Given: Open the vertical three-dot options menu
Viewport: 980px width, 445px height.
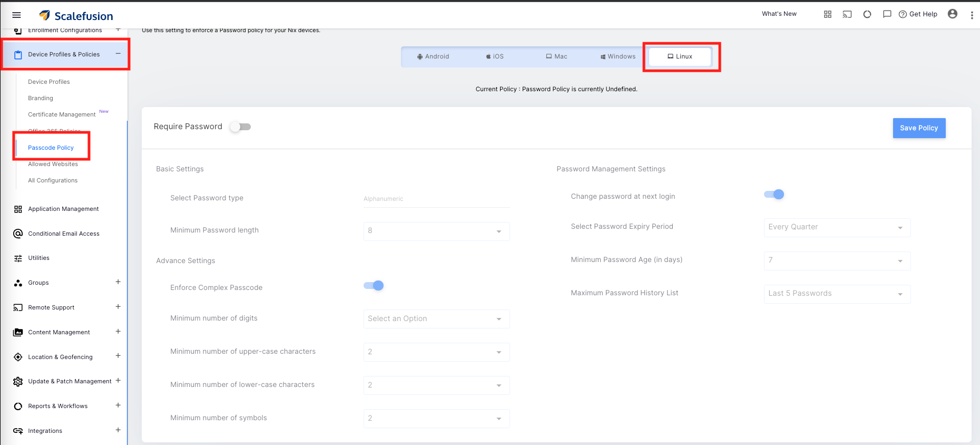Looking at the screenshot, I should (x=972, y=15).
